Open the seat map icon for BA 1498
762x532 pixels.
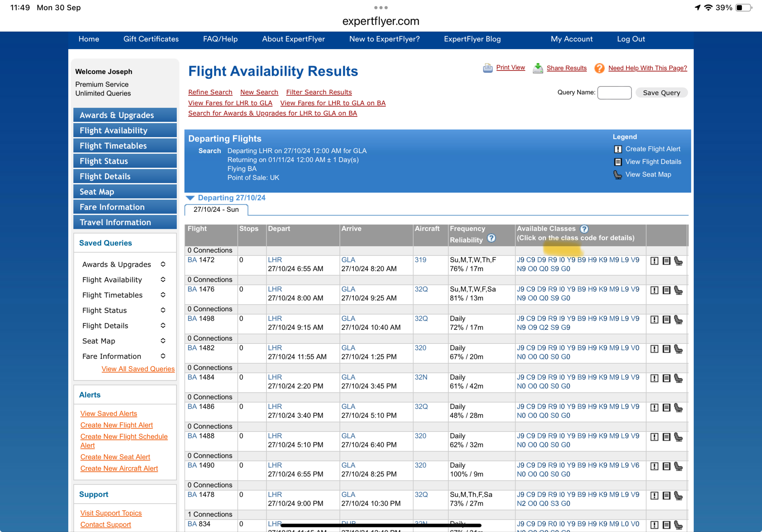point(678,320)
